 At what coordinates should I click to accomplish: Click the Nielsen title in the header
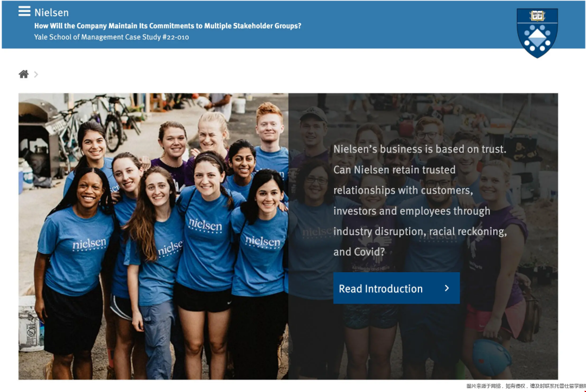[x=52, y=12]
